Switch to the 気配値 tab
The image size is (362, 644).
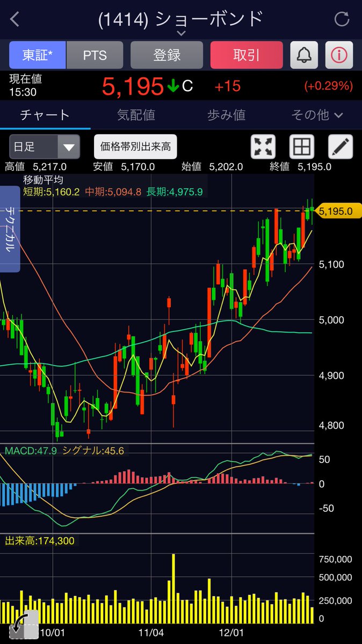coord(136,115)
